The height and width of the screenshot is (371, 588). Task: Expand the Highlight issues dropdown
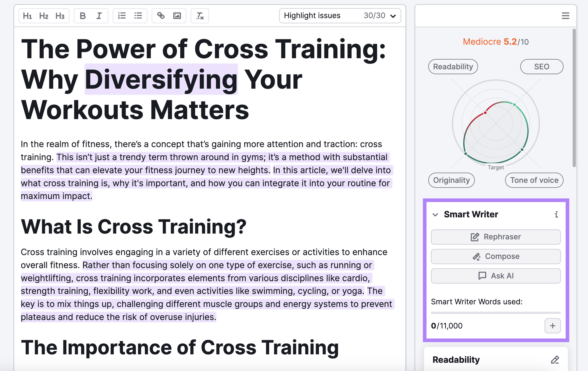point(392,16)
